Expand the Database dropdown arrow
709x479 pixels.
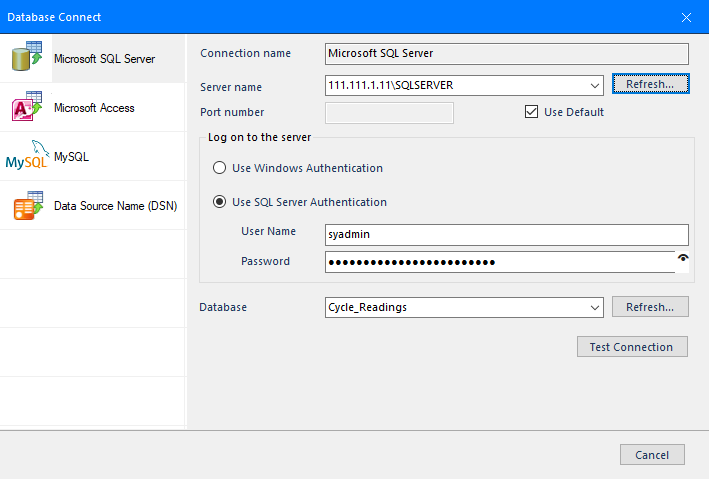tap(595, 308)
